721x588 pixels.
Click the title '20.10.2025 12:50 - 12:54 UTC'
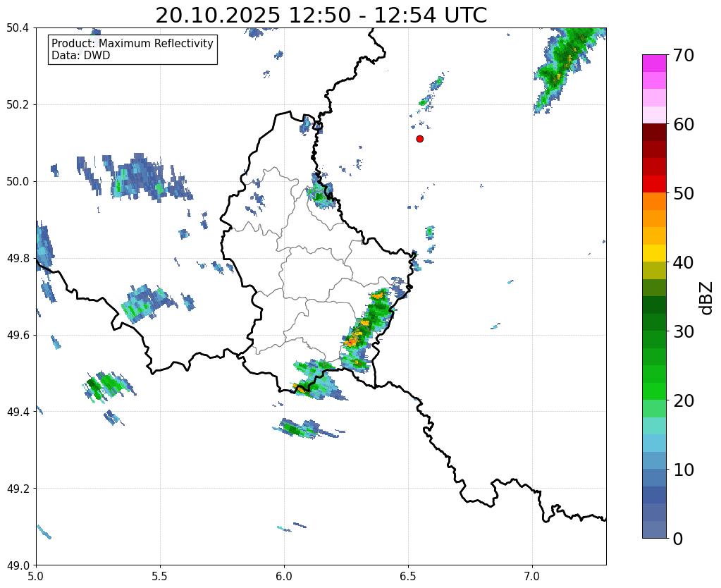pyautogui.click(x=321, y=16)
